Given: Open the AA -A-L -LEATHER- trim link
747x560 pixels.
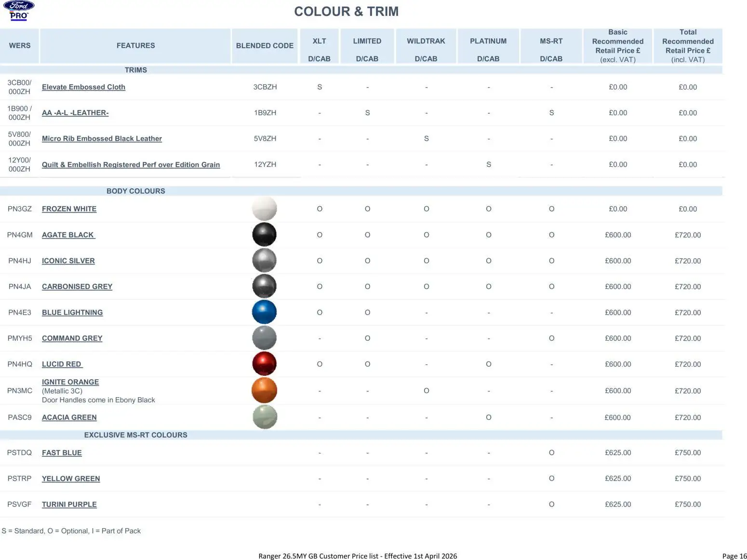Looking at the screenshot, I should pyautogui.click(x=75, y=113).
